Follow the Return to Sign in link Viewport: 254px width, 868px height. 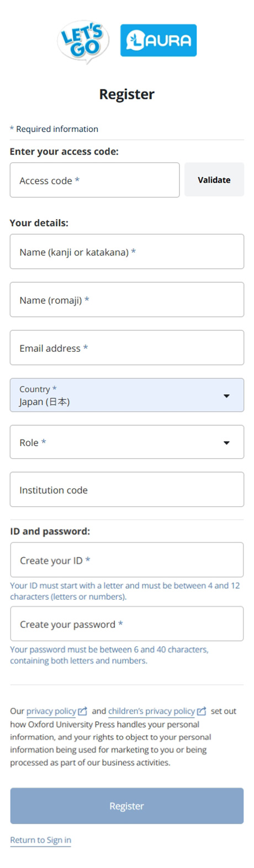[x=40, y=840]
